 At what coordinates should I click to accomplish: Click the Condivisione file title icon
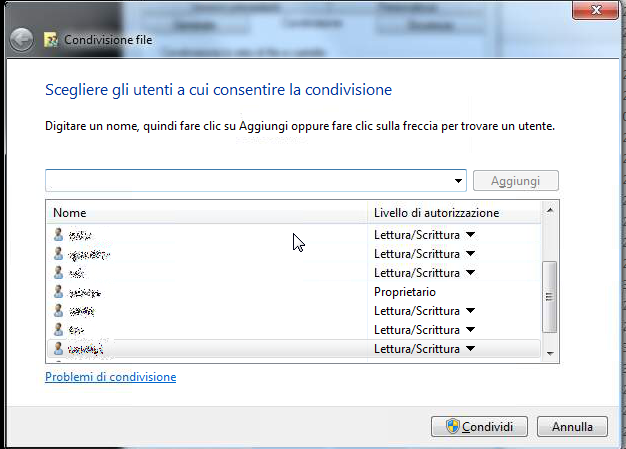(x=51, y=40)
